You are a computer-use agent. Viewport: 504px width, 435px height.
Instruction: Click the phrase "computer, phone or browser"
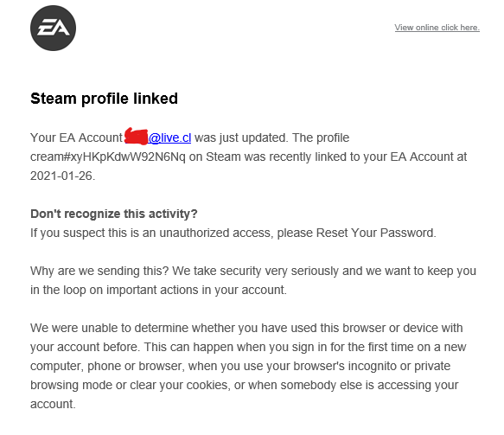coord(107,366)
